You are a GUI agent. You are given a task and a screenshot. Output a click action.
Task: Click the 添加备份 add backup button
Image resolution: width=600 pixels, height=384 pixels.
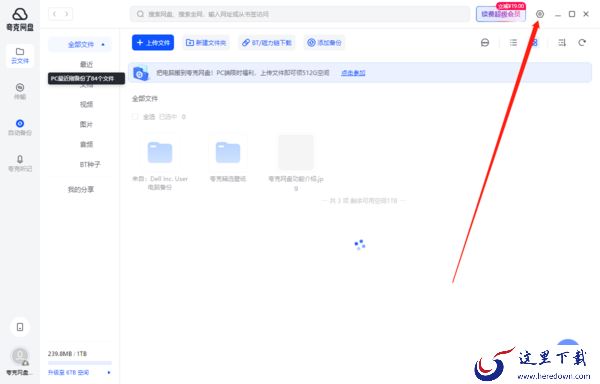tap(324, 42)
